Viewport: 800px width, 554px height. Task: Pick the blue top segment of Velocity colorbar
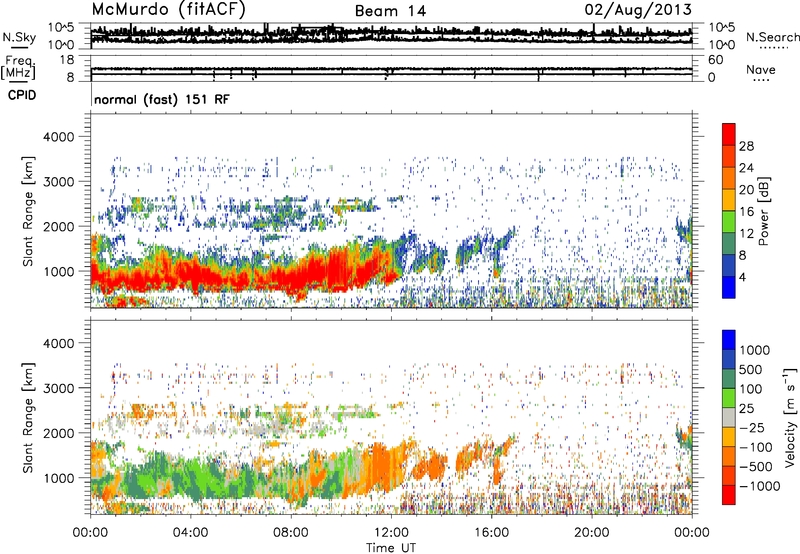729,340
